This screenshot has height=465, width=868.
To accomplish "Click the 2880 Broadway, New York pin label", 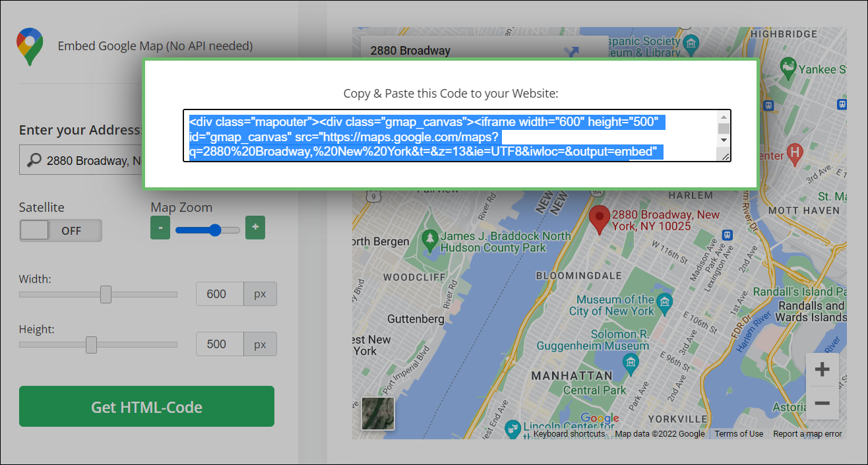I will click(x=666, y=220).
